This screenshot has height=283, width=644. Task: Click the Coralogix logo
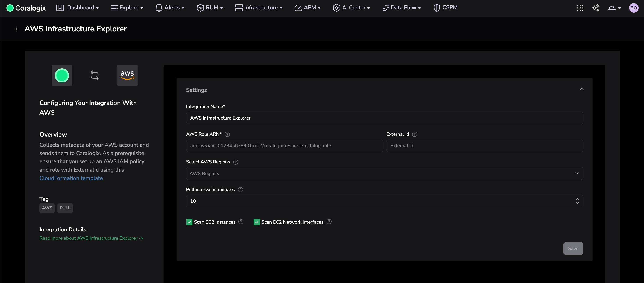click(26, 8)
